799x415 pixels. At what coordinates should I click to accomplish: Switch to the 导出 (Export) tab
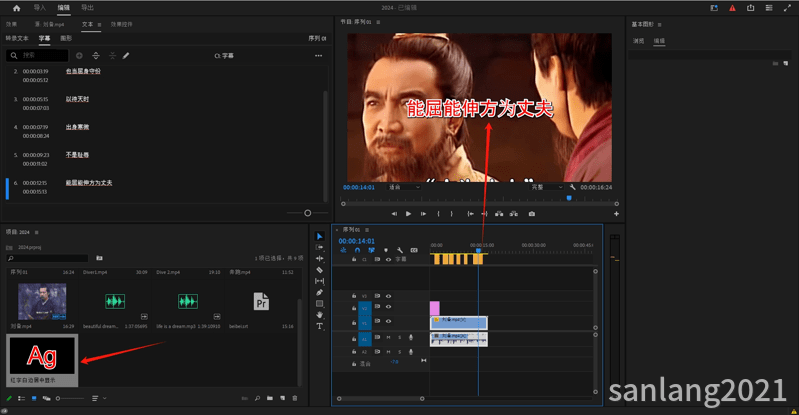coord(88,8)
